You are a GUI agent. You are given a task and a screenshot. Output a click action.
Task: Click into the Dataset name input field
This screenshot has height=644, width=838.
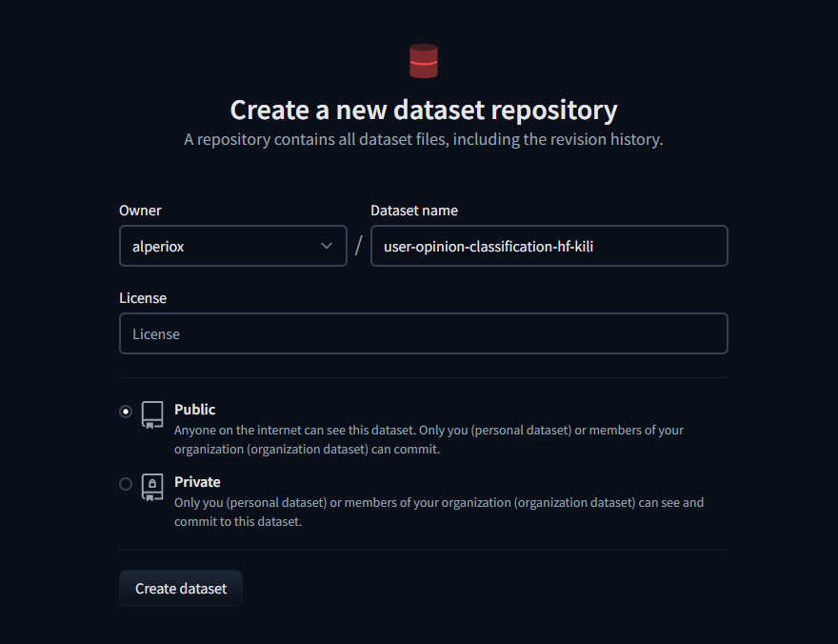tap(549, 246)
